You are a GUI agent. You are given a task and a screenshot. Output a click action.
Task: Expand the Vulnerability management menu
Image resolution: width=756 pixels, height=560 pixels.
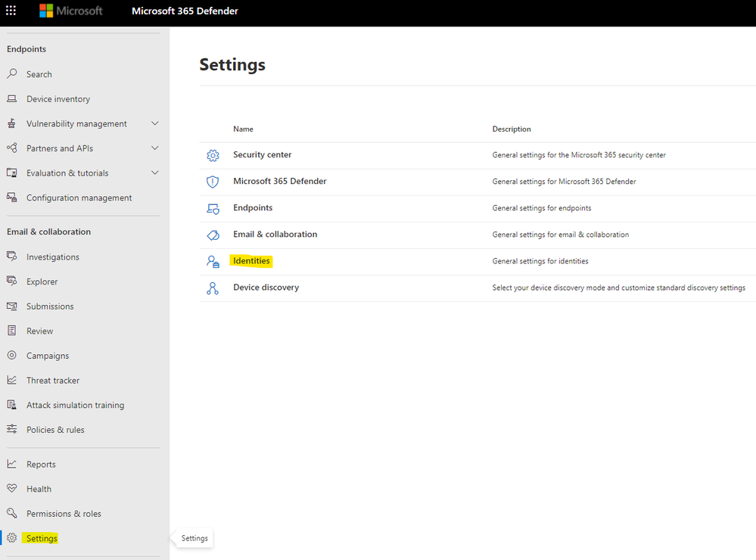coord(155,123)
